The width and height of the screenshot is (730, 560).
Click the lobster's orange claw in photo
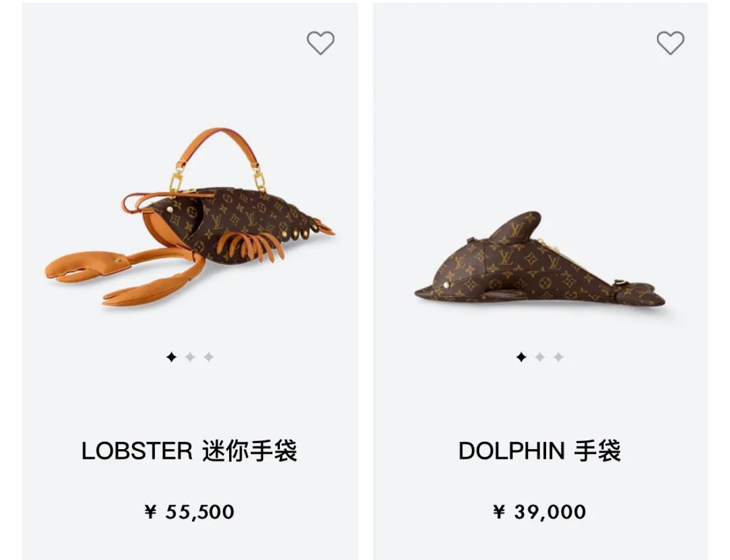(86, 266)
